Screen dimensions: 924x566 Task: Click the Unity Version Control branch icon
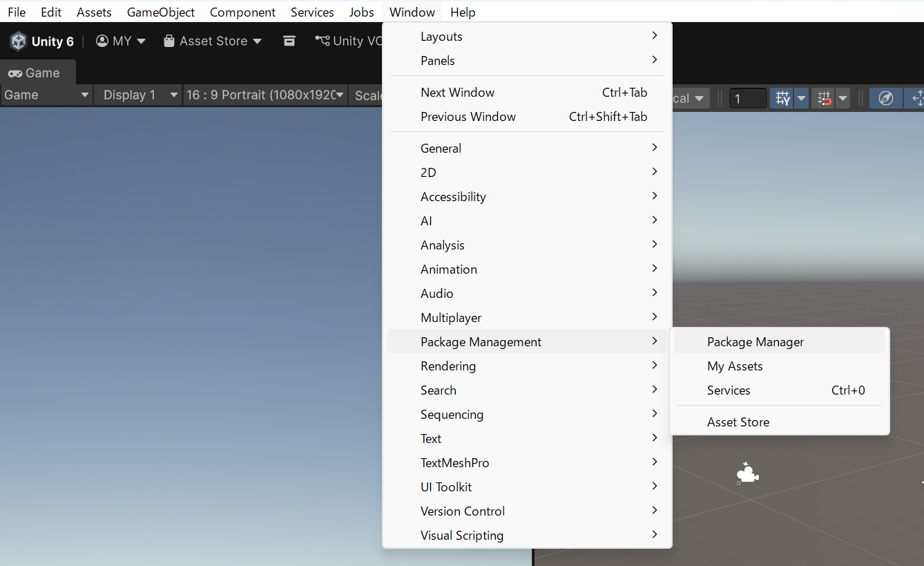click(x=322, y=41)
